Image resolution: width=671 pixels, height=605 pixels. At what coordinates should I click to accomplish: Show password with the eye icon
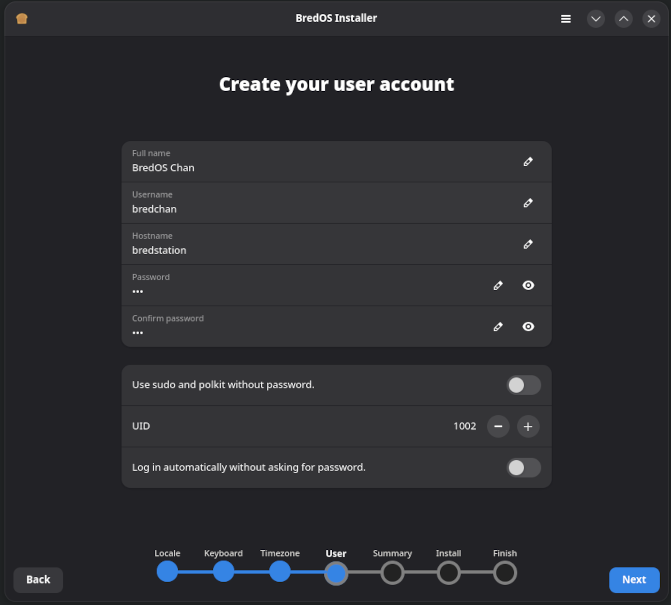[528, 285]
